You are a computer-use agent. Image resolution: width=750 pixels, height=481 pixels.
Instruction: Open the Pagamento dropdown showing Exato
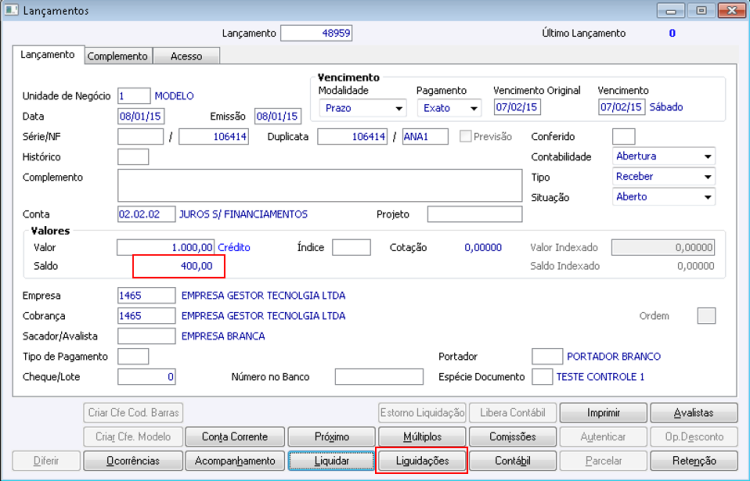[449, 108]
